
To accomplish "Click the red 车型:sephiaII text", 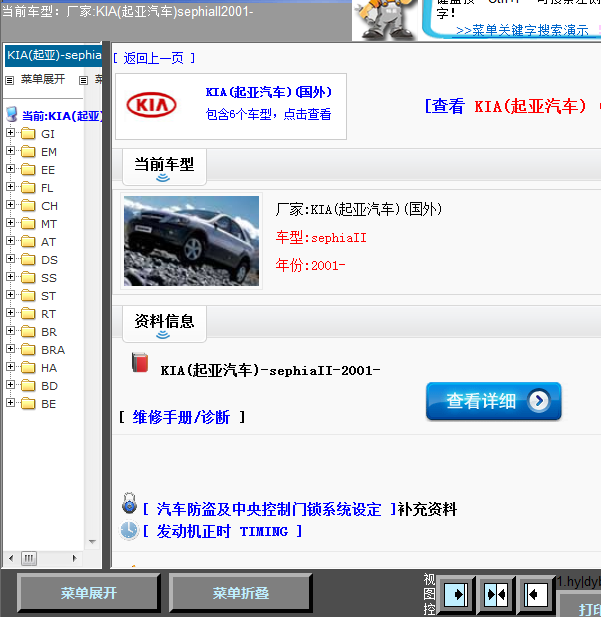I will point(321,238).
